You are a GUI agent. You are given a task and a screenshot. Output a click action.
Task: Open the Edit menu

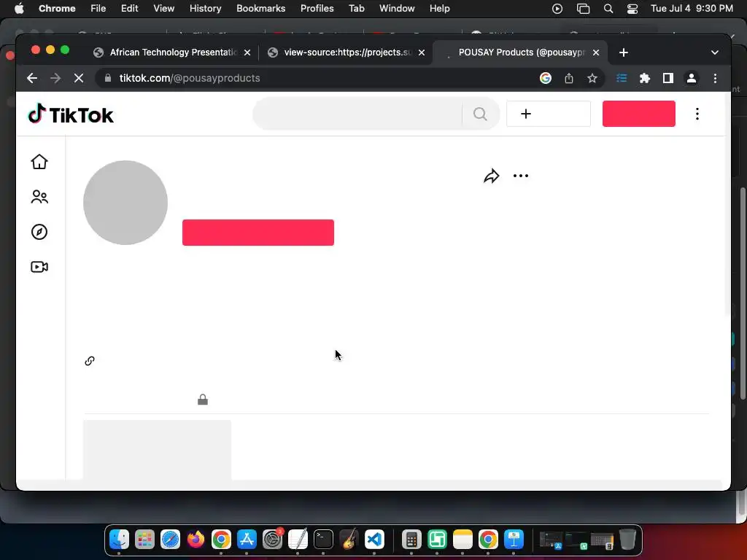click(x=129, y=9)
